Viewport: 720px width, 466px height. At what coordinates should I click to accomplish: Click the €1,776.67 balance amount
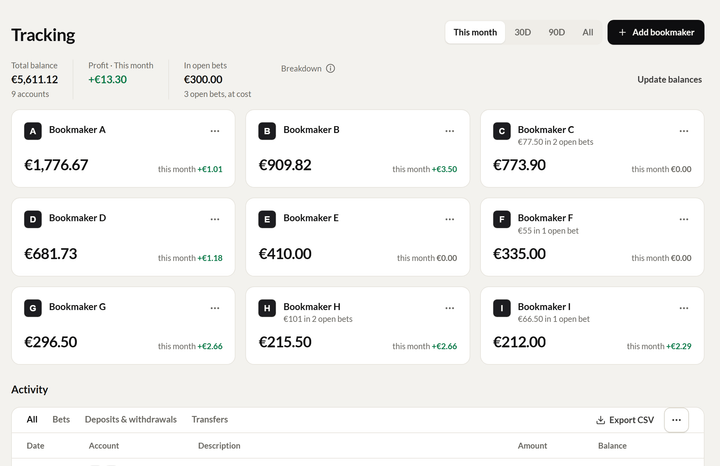[x=56, y=165]
